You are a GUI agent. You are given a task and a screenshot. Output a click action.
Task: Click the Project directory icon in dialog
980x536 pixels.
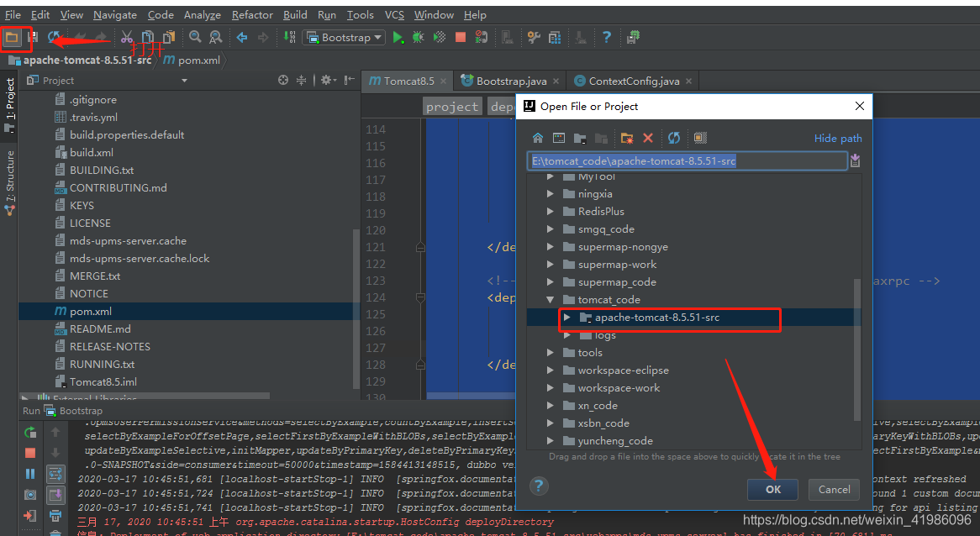[580, 138]
